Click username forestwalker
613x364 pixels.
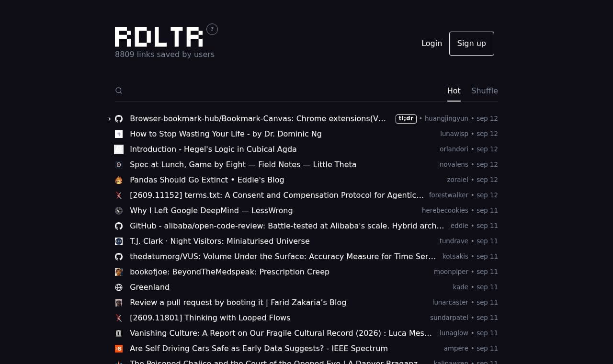point(449,195)
